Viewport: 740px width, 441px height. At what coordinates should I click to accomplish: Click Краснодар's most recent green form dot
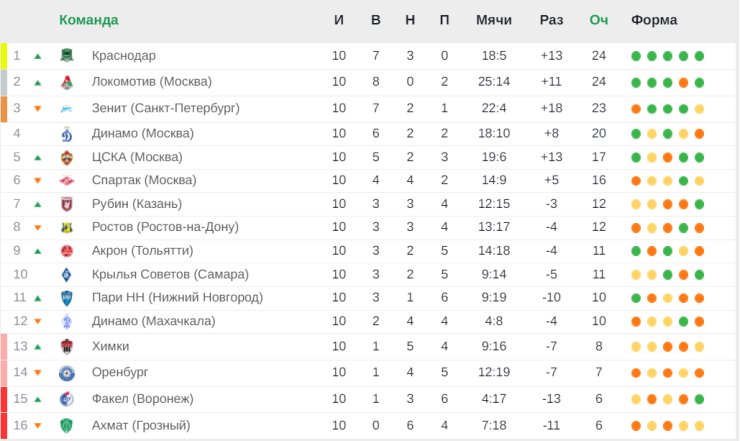pyautogui.click(x=699, y=56)
